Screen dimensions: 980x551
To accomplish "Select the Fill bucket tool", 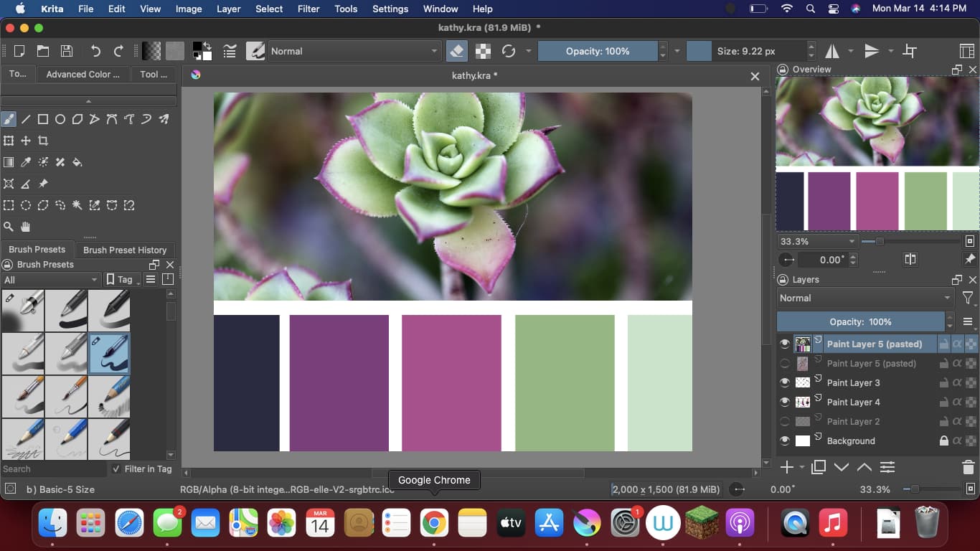I will 77,162.
